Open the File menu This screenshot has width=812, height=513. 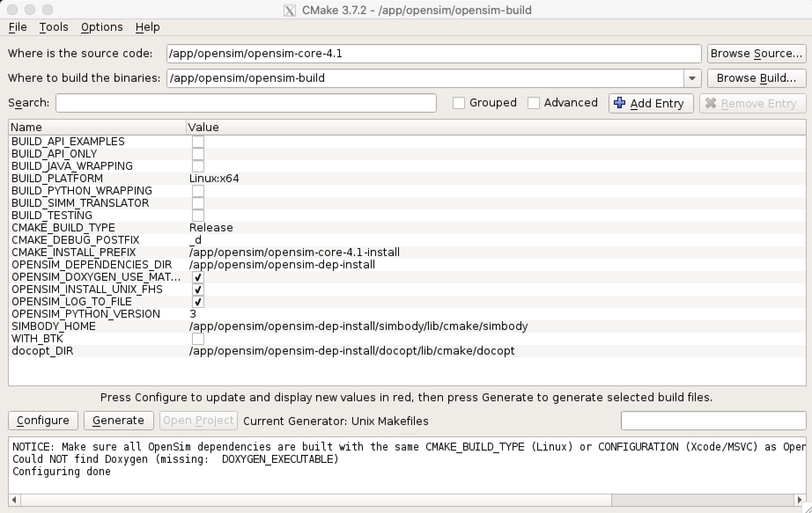pyautogui.click(x=17, y=27)
